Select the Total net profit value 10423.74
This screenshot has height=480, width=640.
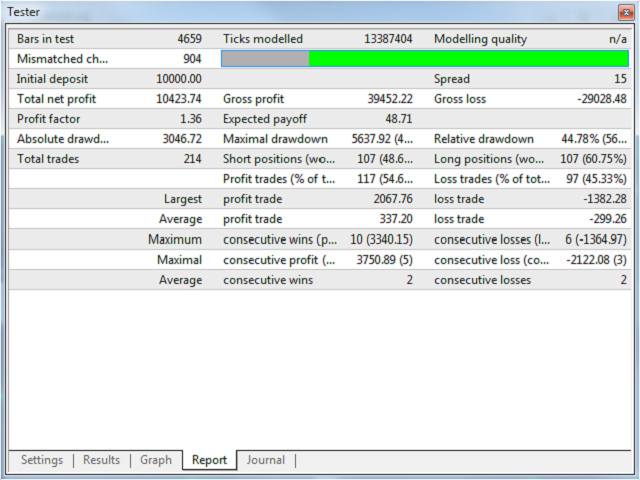tap(179, 99)
